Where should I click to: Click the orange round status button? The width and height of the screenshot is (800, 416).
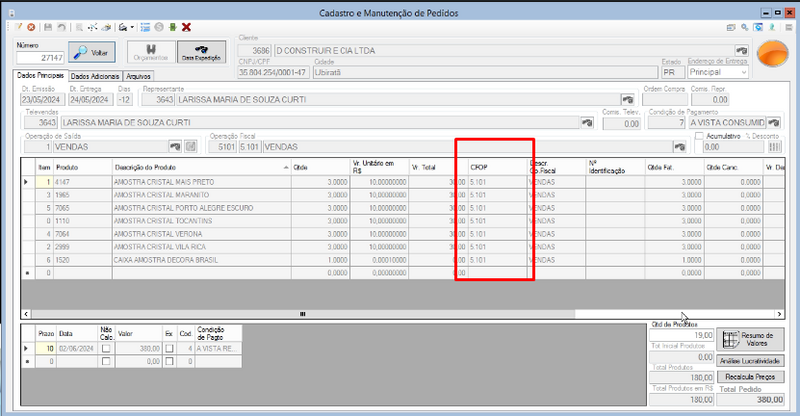(773, 54)
